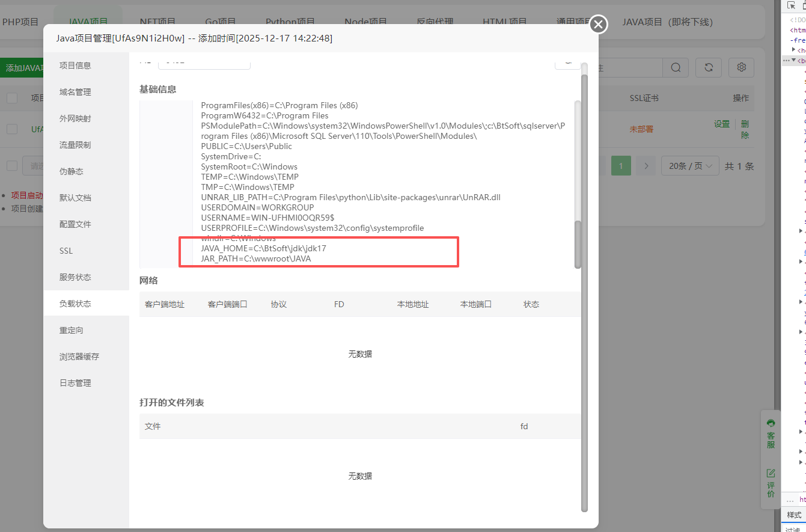Refresh the project list
806x532 pixels.
pyautogui.click(x=709, y=68)
